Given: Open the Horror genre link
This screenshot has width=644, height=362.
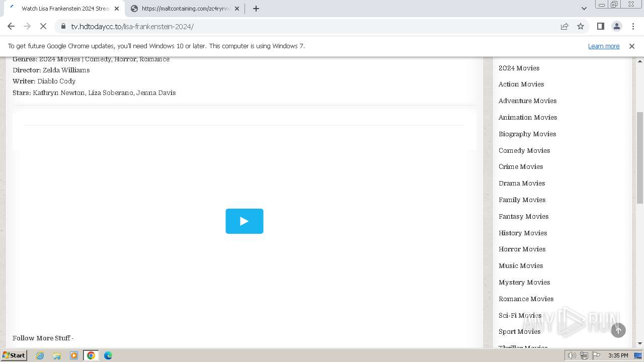Looking at the screenshot, I should [125, 59].
